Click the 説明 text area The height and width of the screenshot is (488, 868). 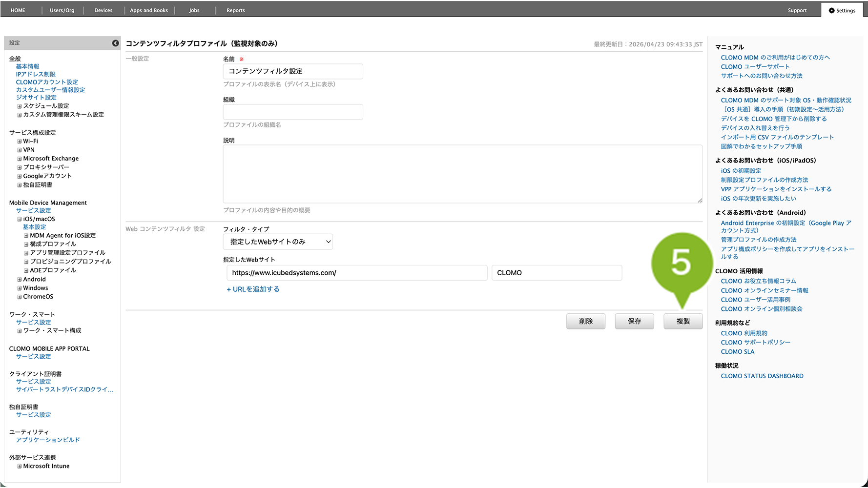(462, 174)
